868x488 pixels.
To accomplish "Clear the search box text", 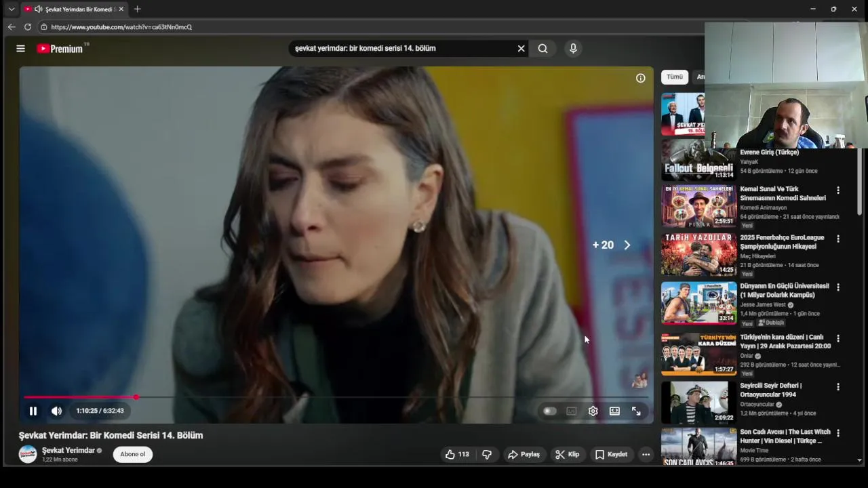I will [x=521, y=49].
